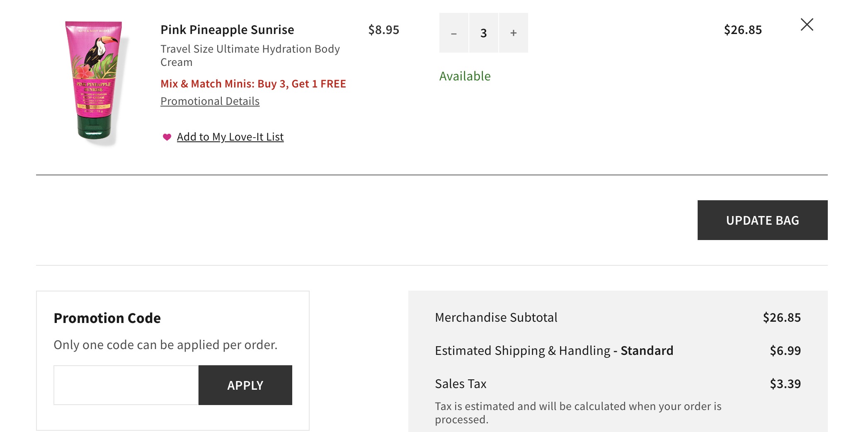Click the $26.85 line item total
The image size is (868, 432).
[743, 29]
